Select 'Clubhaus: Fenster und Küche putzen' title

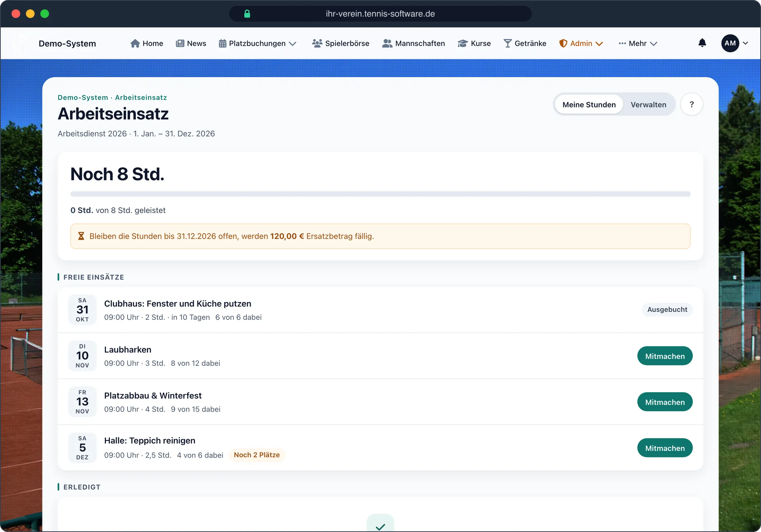click(x=178, y=303)
